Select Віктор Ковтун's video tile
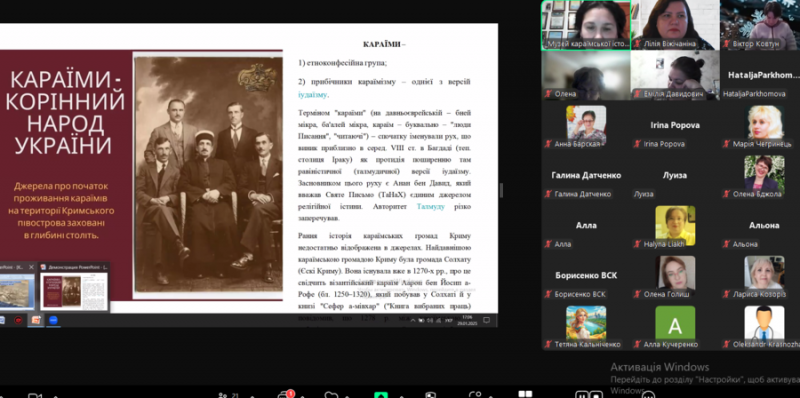The height and width of the screenshot is (398, 800). 760,25
